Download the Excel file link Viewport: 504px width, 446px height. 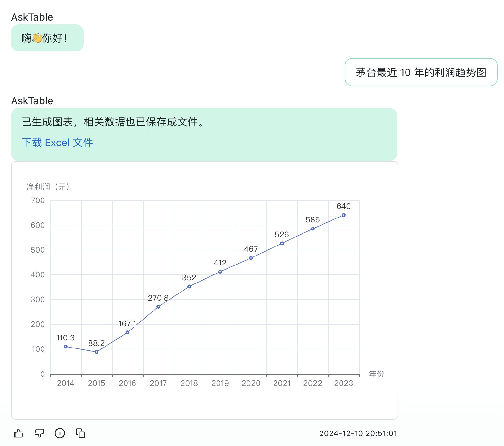pyautogui.click(x=57, y=143)
